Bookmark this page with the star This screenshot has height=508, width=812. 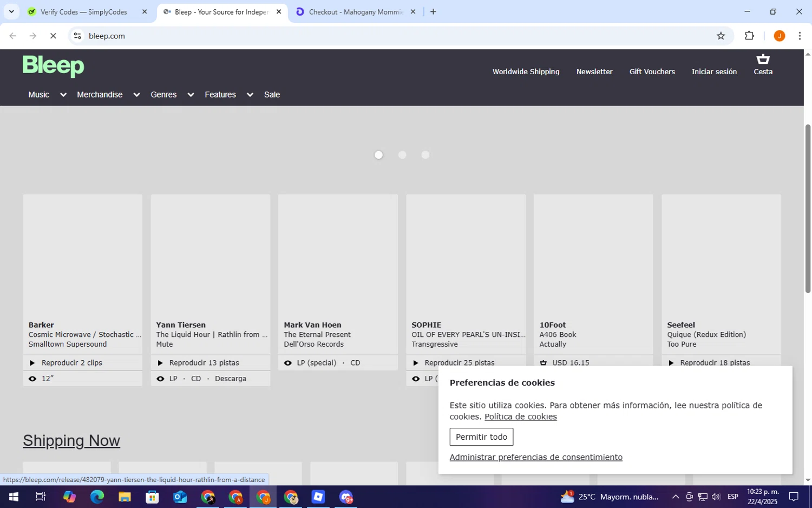tap(721, 36)
